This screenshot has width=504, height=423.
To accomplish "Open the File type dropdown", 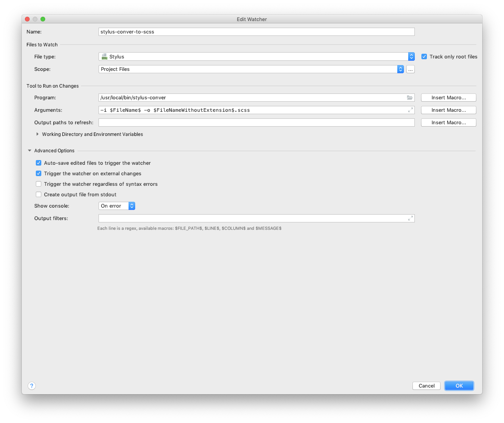I will 257,57.
